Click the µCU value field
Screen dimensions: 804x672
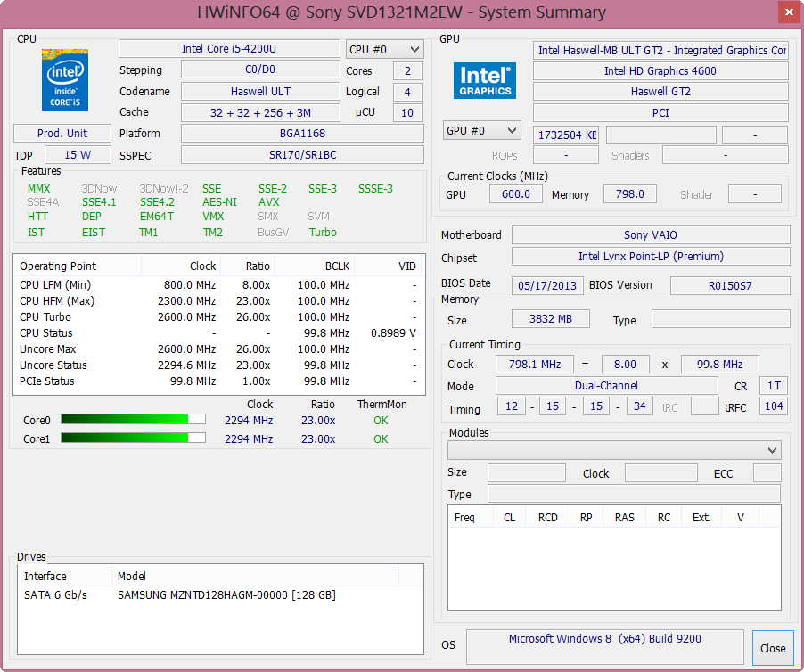(x=407, y=113)
